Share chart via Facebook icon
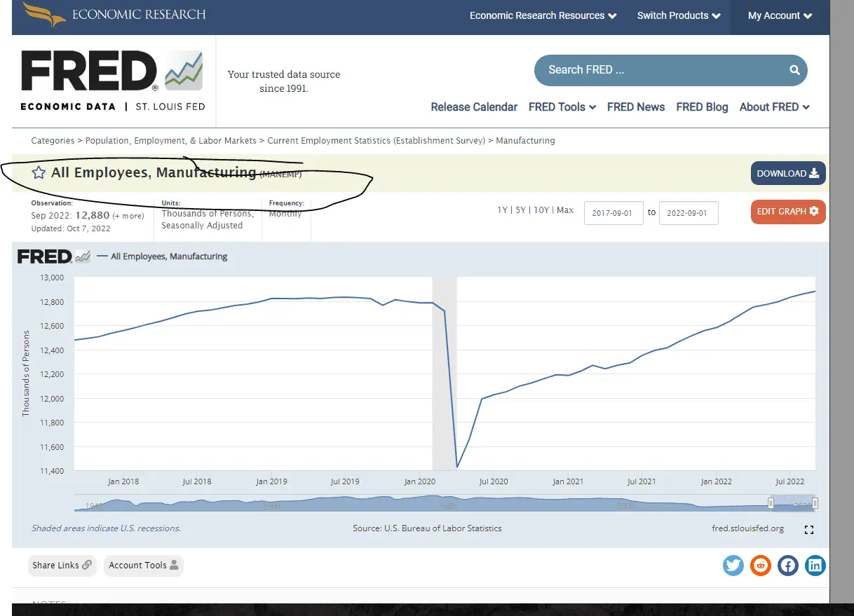This screenshot has height=616, width=854. coord(787,565)
